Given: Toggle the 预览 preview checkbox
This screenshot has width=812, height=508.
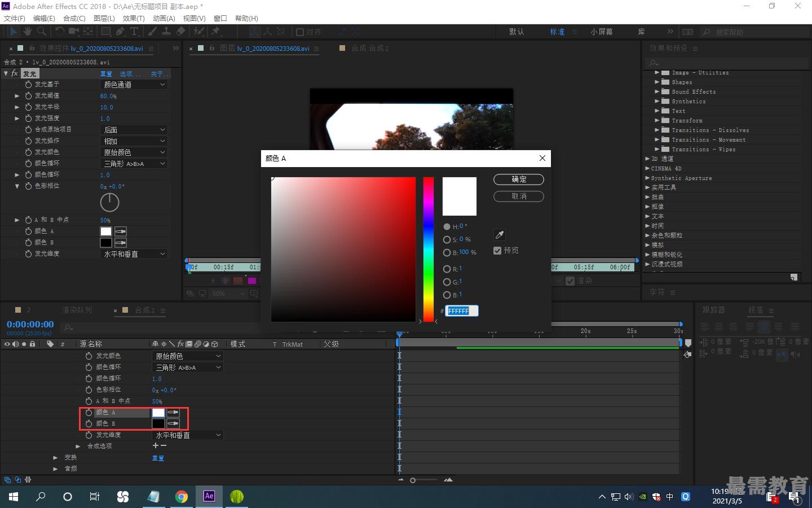Looking at the screenshot, I should (497, 251).
